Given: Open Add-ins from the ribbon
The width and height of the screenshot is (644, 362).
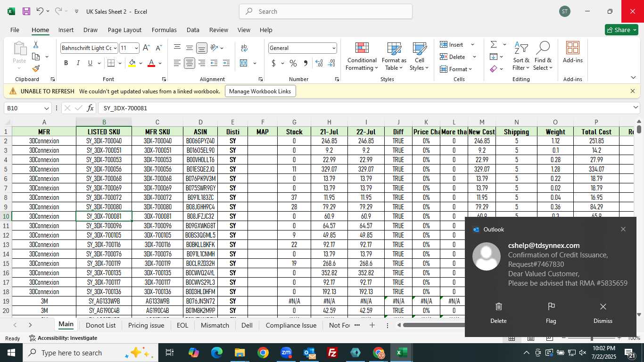Looking at the screenshot, I should pos(573,52).
